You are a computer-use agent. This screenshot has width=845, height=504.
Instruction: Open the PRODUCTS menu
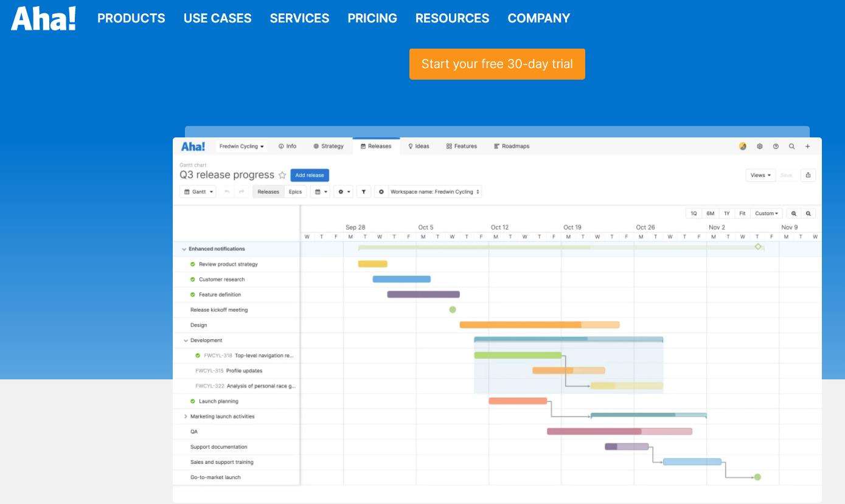131,18
